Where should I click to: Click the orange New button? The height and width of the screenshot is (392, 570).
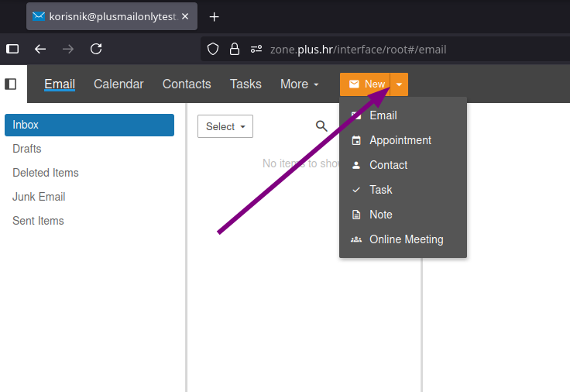(366, 84)
